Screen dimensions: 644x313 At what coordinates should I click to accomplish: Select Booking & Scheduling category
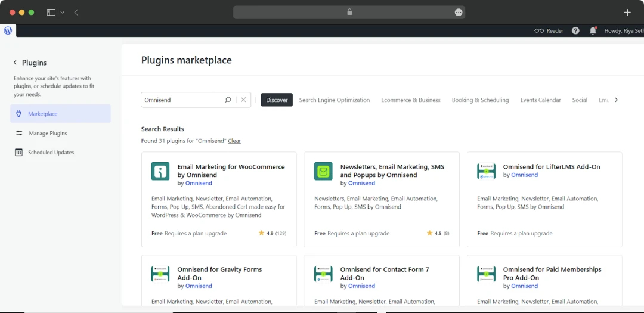[480, 100]
